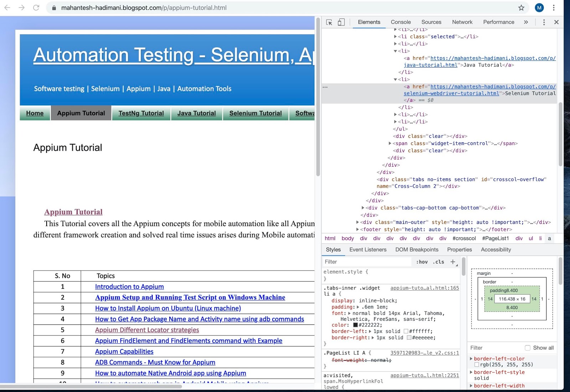
Task: Show more DevTools tabs via double chevron
Action: pyautogui.click(x=526, y=22)
